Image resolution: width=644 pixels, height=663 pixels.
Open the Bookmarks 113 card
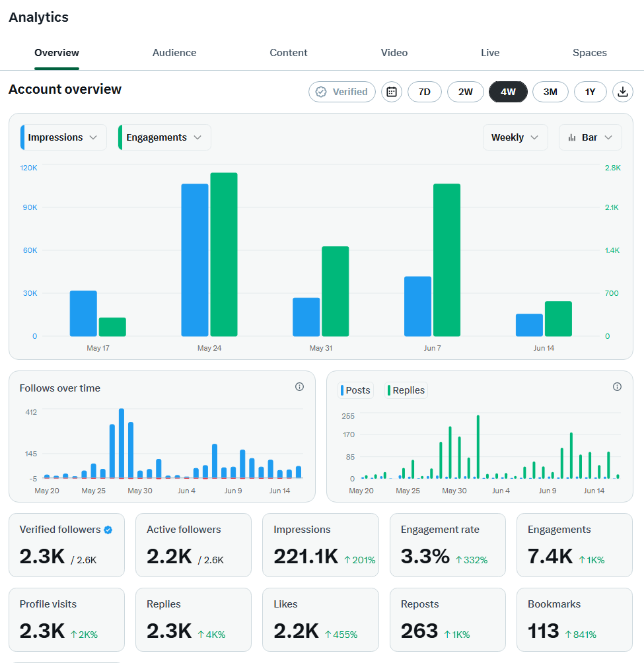(x=575, y=619)
